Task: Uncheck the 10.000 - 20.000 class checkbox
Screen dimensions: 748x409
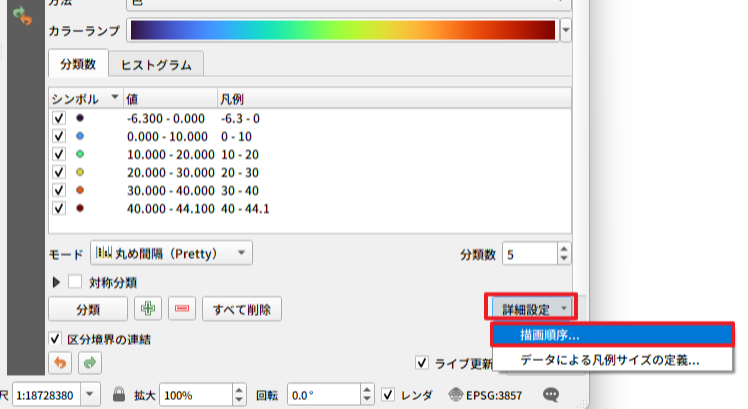Action: coord(59,154)
